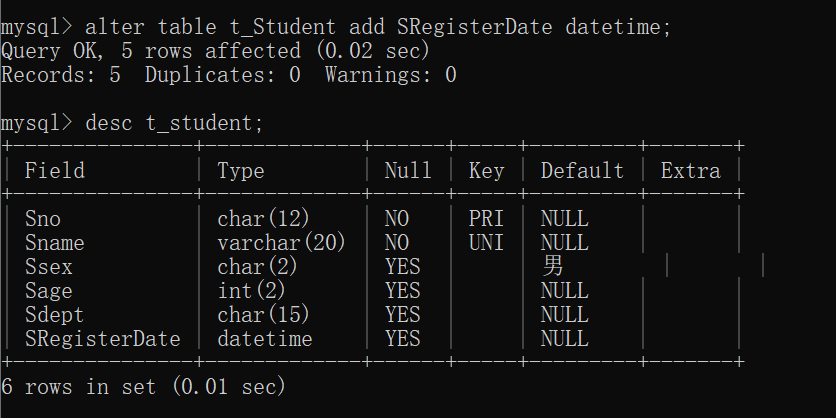
Task: Click the SRegisterDate field name
Action: click(103, 339)
